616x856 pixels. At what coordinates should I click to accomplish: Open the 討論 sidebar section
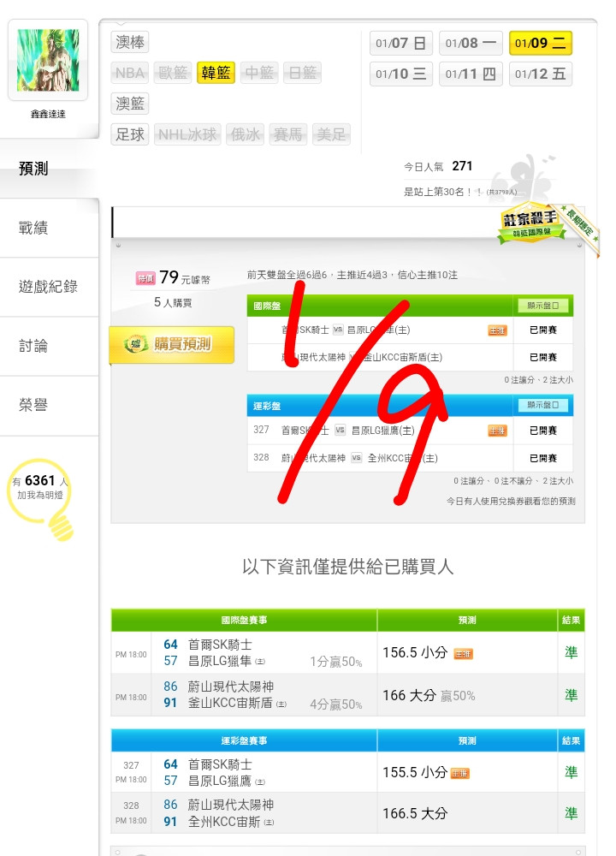pos(33,345)
